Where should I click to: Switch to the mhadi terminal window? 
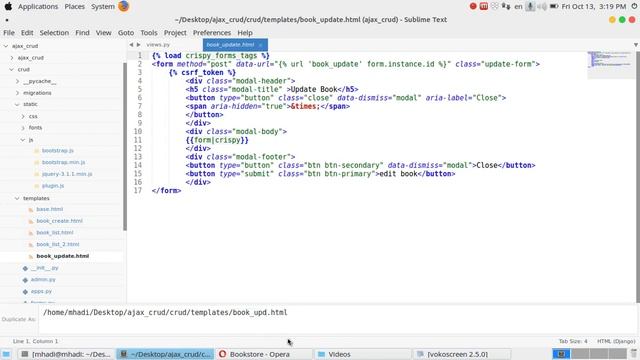[x=67, y=354]
